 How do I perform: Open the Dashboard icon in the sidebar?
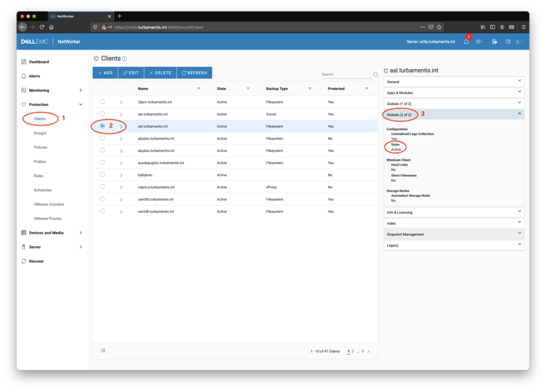(x=23, y=61)
